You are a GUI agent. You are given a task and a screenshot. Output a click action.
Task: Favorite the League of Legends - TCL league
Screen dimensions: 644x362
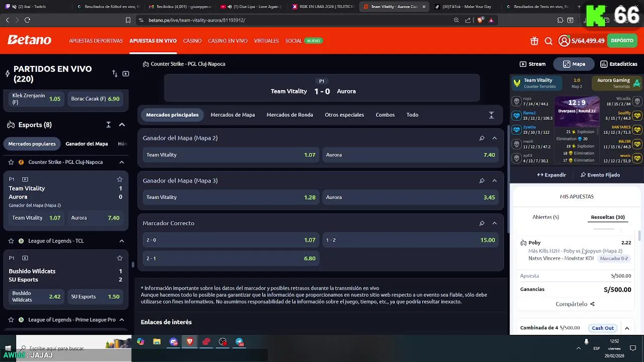tap(11, 241)
